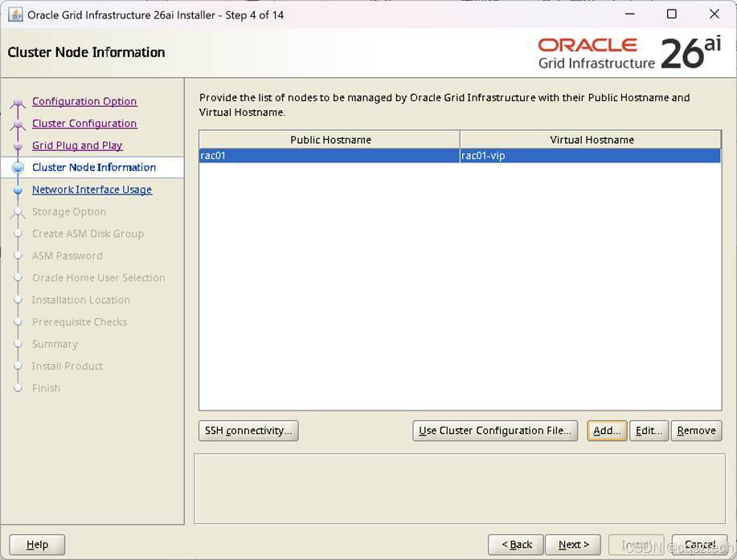The width and height of the screenshot is (737, 560).
Task: Select the rac01-vip virtual hostname cell
Action: (591, 156)
